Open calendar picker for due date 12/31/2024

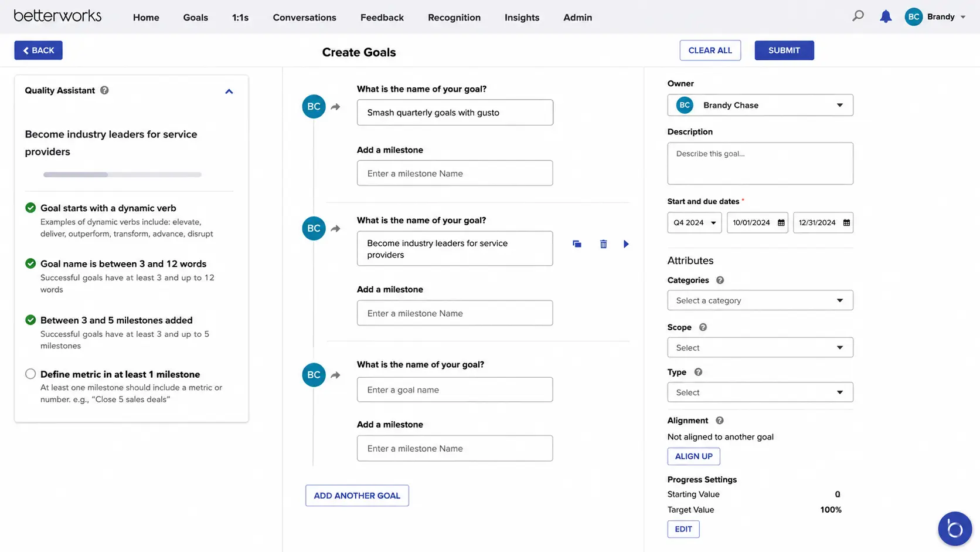846,223
